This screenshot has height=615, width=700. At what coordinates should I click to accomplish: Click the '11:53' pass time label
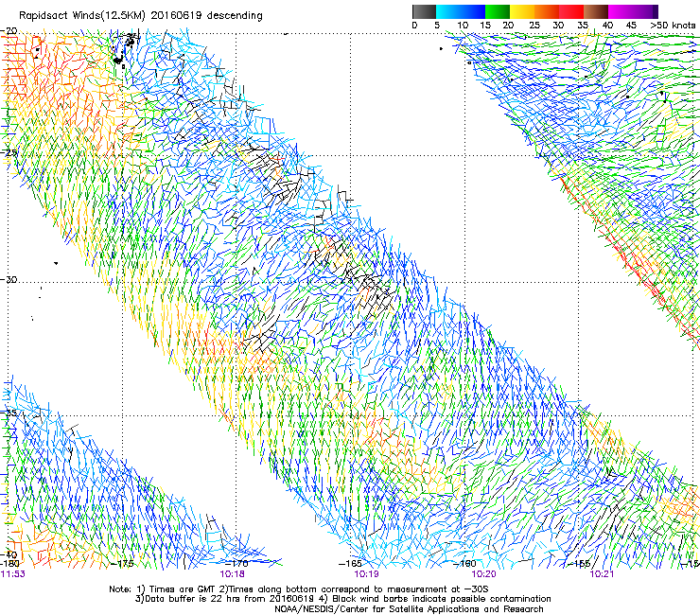click(12, 574)
